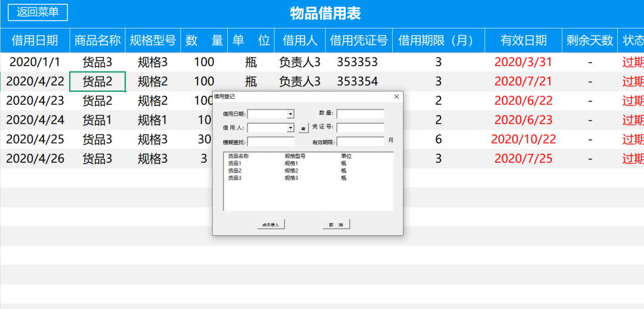
Task: Click the 借用期限（月） column header
Action: pos(439,40)
